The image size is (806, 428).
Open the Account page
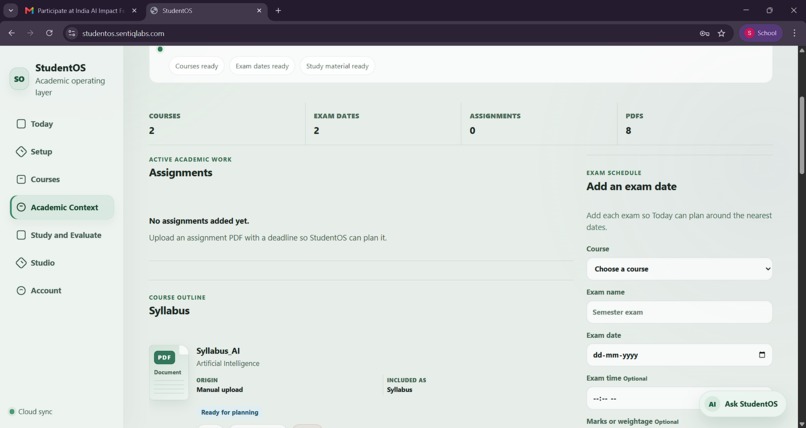coord(62,290)
